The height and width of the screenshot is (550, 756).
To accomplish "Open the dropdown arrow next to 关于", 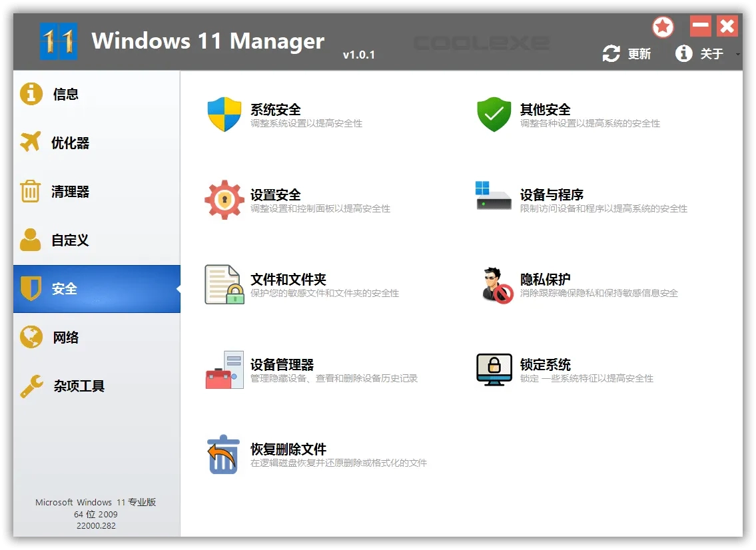I will click(737, 55).
